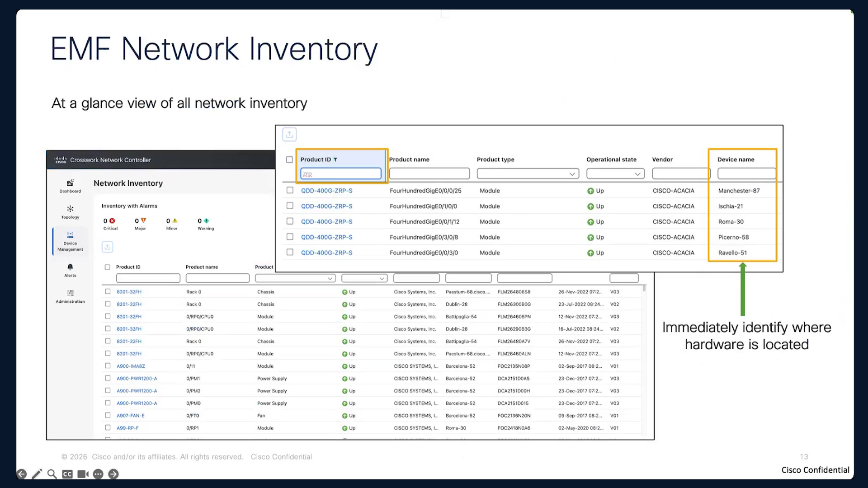Open the magnifier zoom tool
This screenshot has width=868, height=488.
[52, 474]
